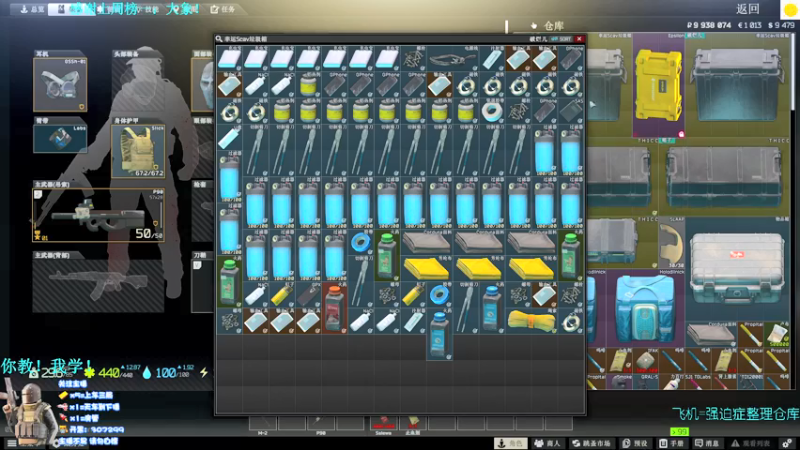
Task: Select the white medical case in stash
Action: tap(737, 269)
